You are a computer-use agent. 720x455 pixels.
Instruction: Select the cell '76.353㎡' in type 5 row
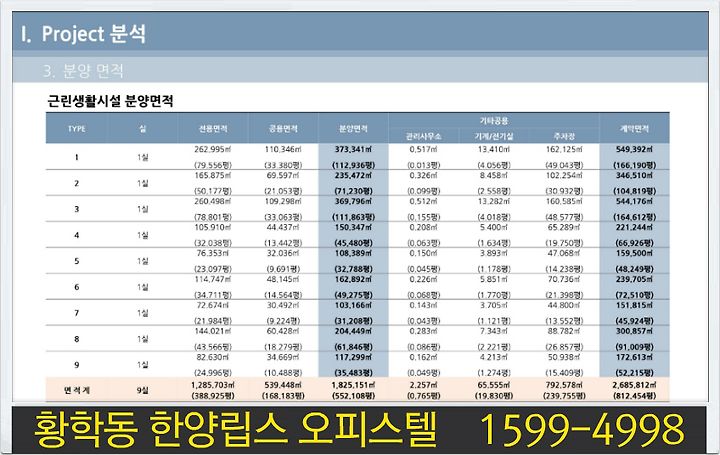point(213,253)
